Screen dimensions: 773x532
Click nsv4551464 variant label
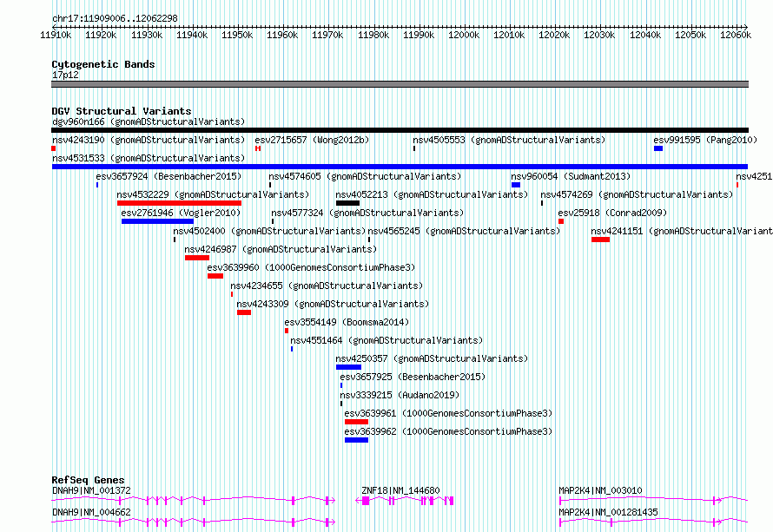click(386, 340)
